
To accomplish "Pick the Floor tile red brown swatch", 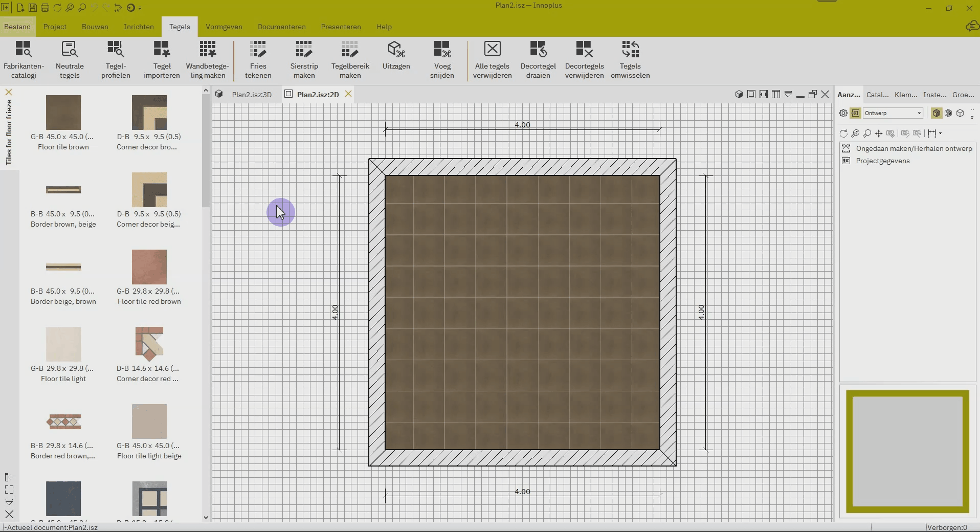I will [149, 267].
